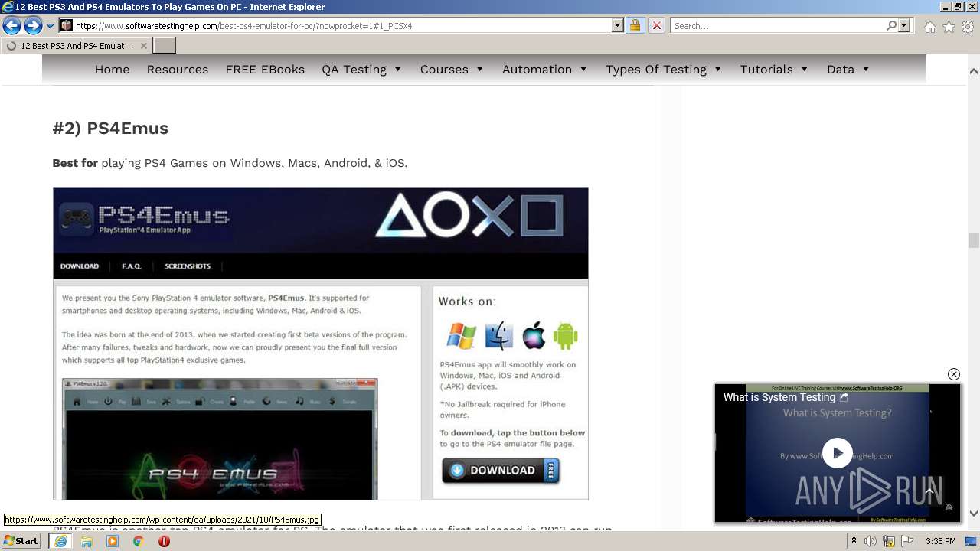This screenshot has width=980, height=551.
Task: Open the Home page icon
Action: tap(929, 26)
